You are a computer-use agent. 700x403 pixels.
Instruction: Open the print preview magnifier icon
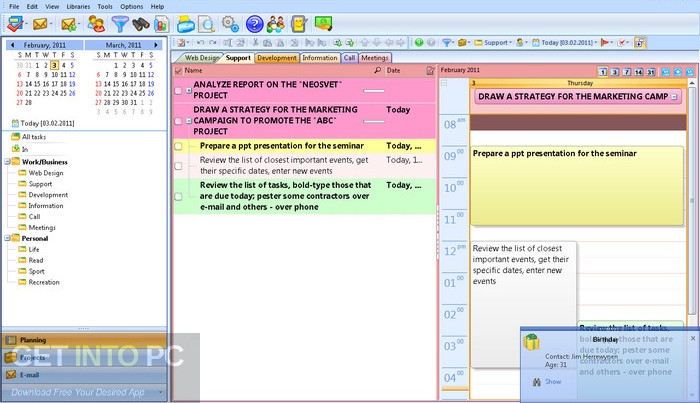click(207, 24)
